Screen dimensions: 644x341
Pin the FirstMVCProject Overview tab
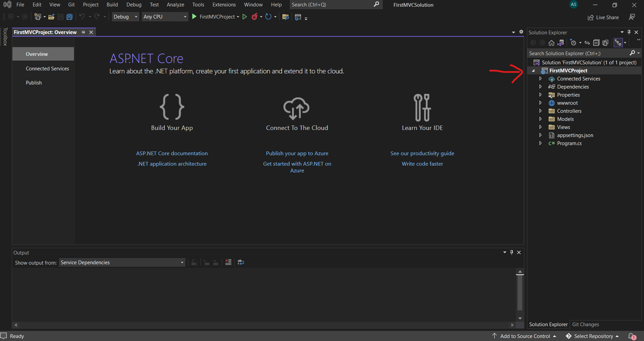coord(83,32)
